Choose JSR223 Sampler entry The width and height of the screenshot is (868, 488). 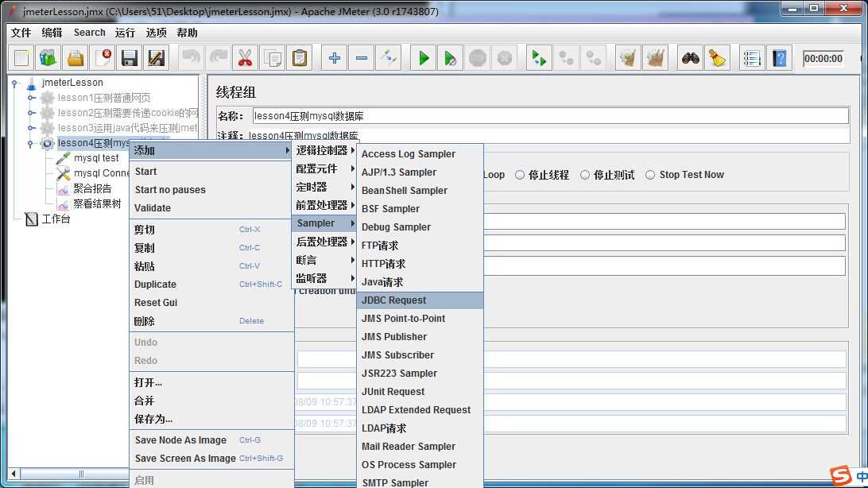[420, 374]
